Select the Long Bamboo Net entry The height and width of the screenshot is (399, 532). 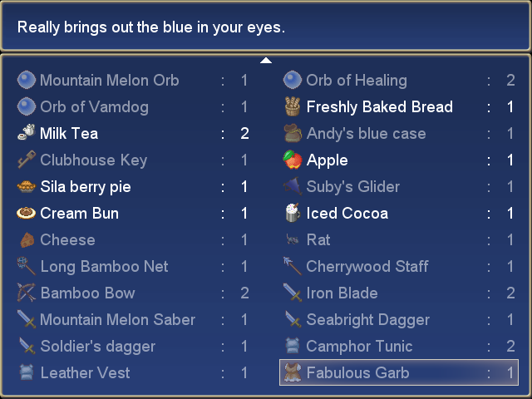pos(133,266)
